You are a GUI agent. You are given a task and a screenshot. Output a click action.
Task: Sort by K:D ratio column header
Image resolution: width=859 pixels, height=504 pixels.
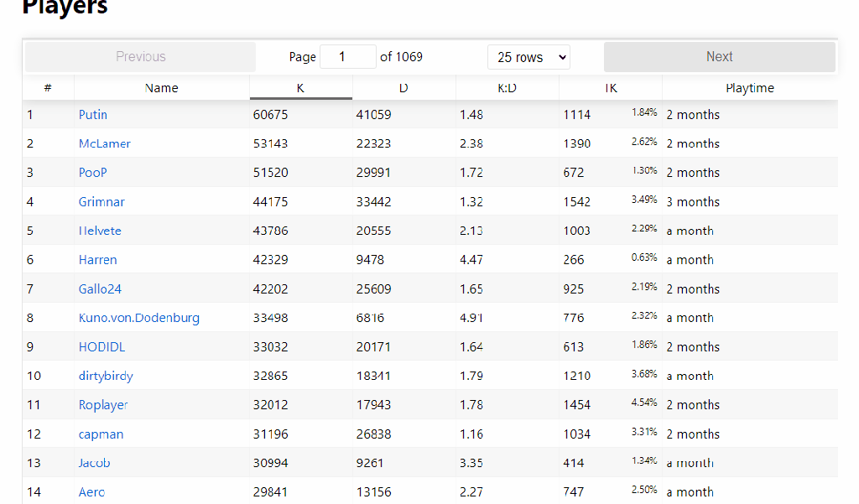(x=507, y=88)
